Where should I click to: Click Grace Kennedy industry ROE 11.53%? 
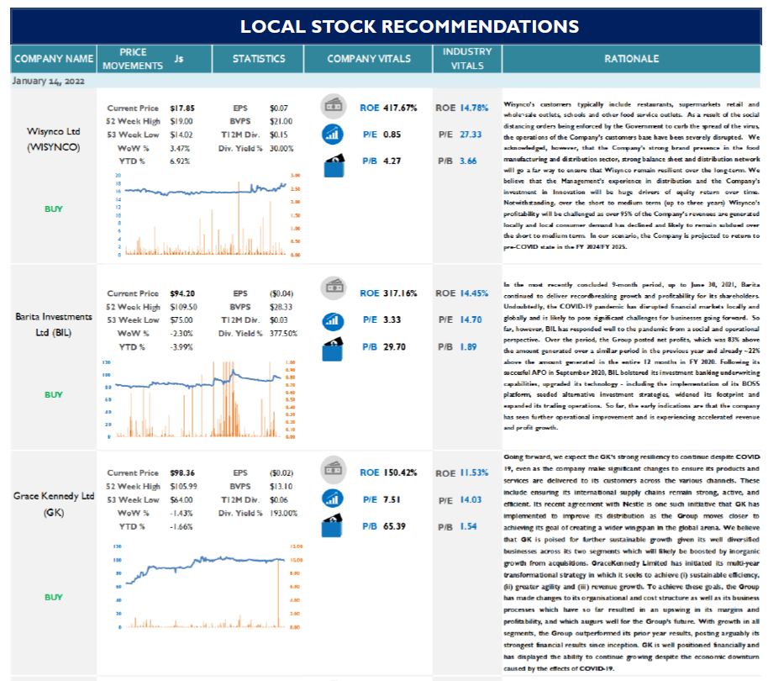coord(474,472)
